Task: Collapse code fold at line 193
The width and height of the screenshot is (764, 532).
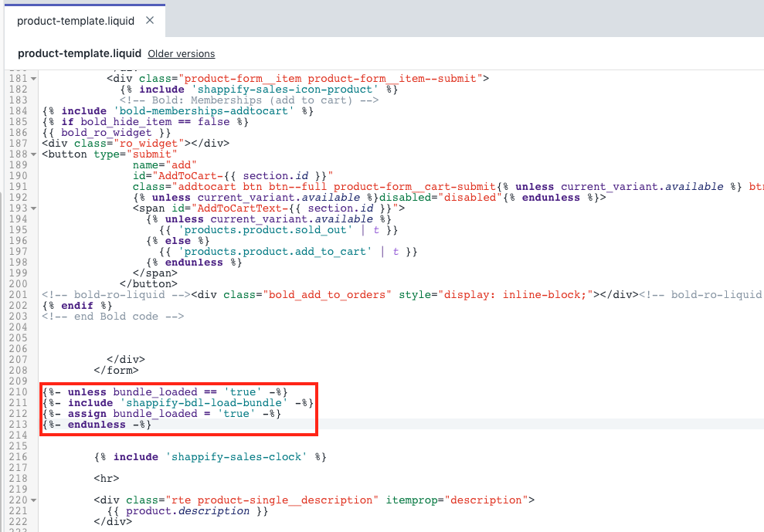Action: pyautogui.click(x=34, y=208)
